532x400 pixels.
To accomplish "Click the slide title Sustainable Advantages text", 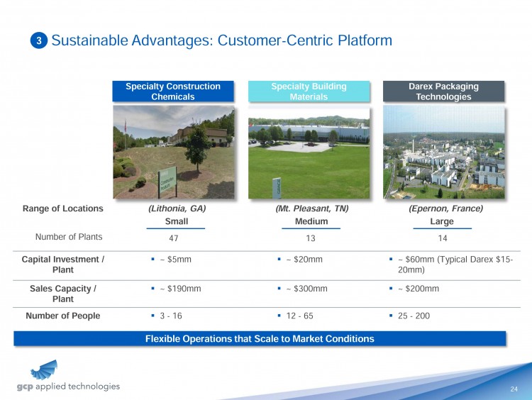I will [x=221, y=40].
